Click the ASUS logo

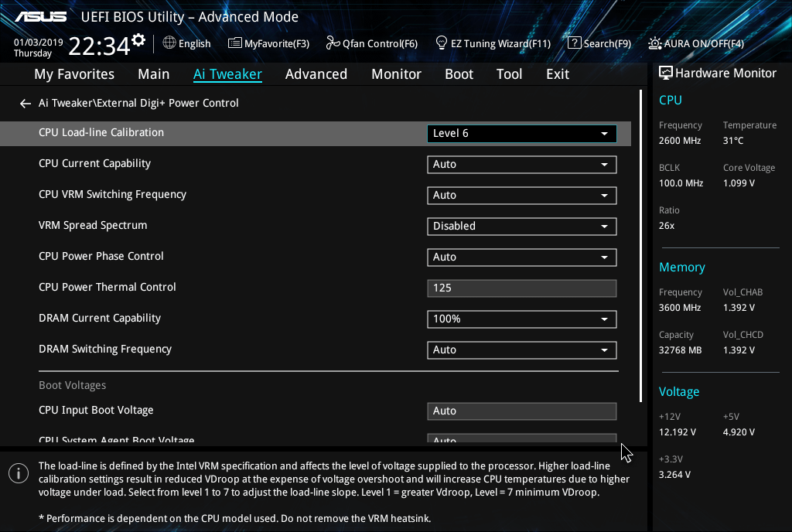[40, 17]
